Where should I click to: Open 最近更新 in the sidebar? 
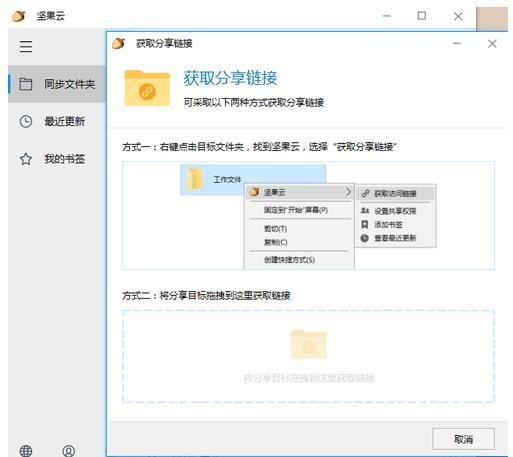(x=57, y=121)
